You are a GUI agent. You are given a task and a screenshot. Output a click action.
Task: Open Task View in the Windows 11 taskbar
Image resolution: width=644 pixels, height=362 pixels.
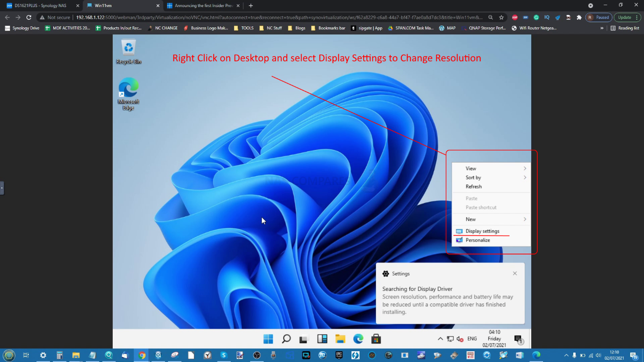(304, 339)
